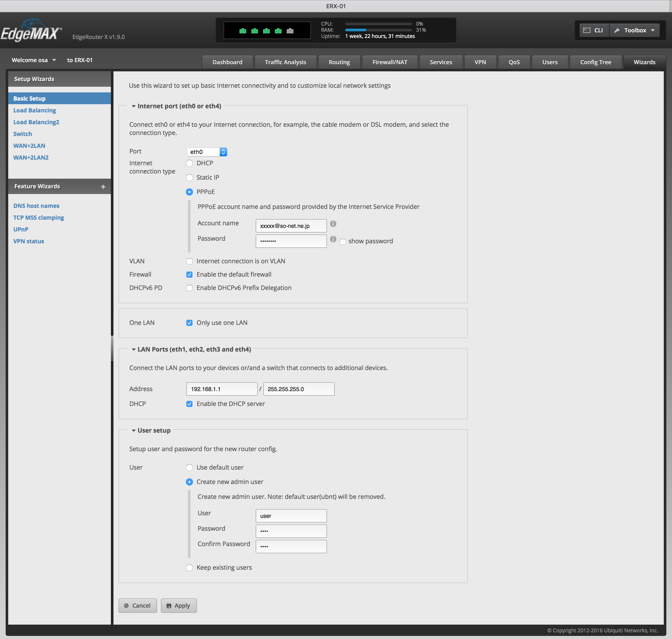This screenshot has height=639, width=672.
Task: Switch to the Services tab
Action: tap(441, 62)
